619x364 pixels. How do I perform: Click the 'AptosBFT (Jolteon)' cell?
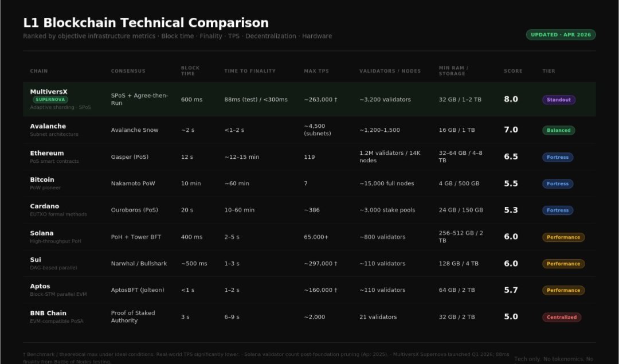click(x=138, y=290)
